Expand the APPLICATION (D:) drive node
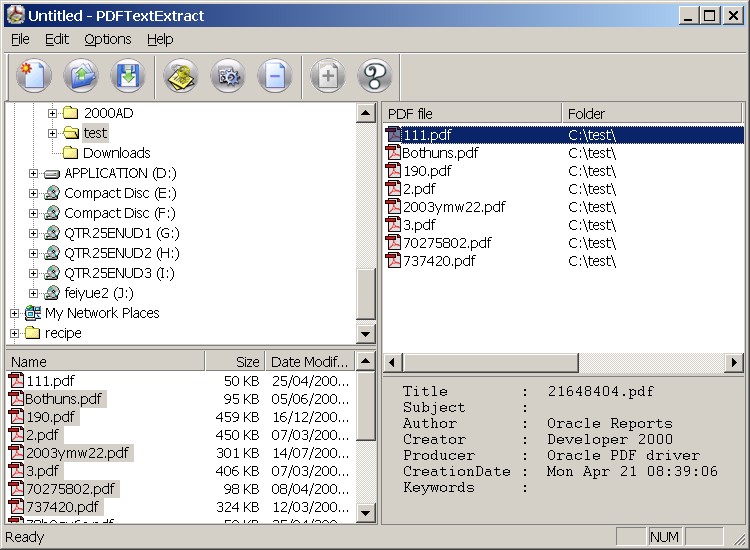This screenshot has width=750, height=550. coord(33,173)
